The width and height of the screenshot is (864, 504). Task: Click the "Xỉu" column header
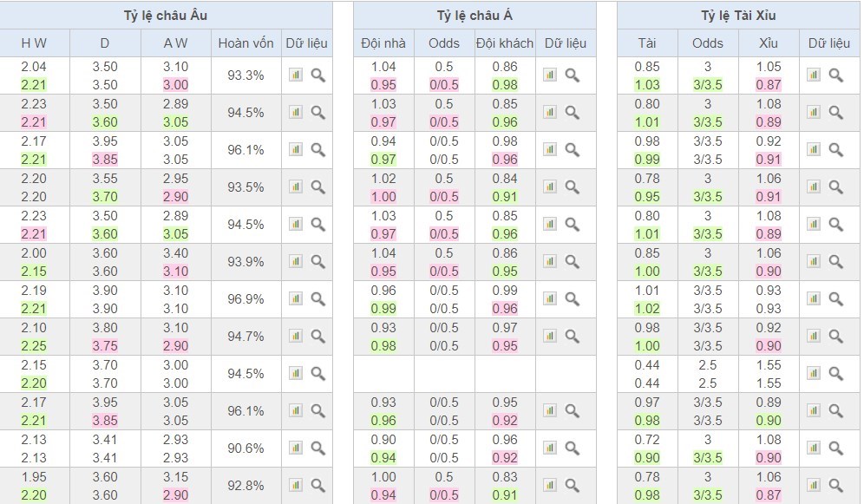pos(769,43)
